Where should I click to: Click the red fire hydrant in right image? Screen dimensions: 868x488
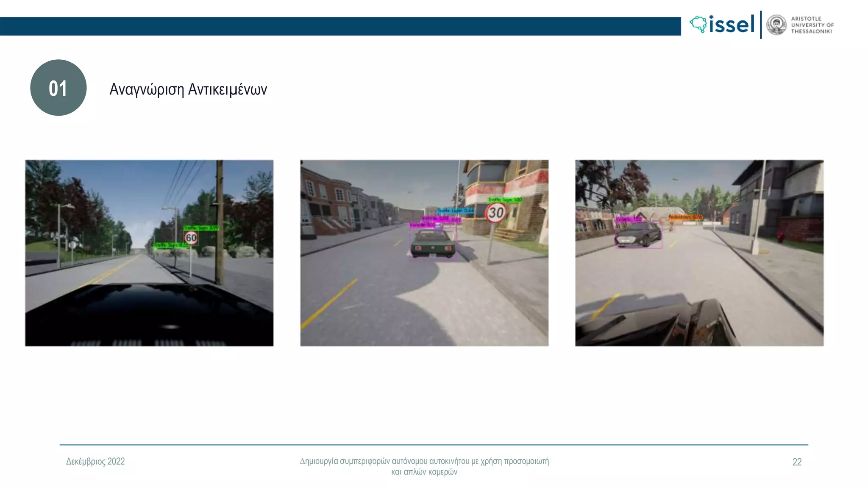pos(781,237)
